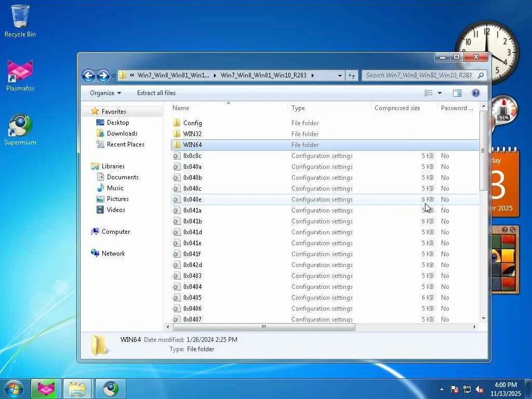Click the Change your view icon
The height and width of the screenshot is (399, 532).
coord(429,93)
